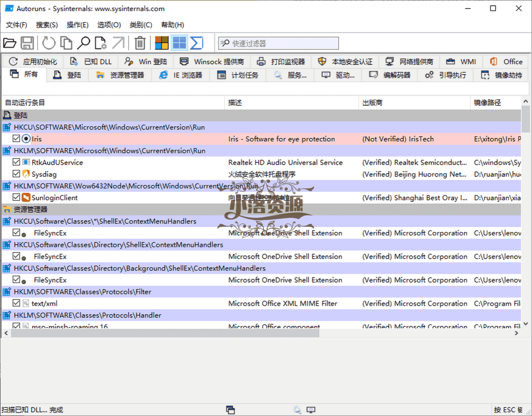The image size is (532, 416).
Task: Switch to the 打印监视器 tab
Action: click(281, 61)
